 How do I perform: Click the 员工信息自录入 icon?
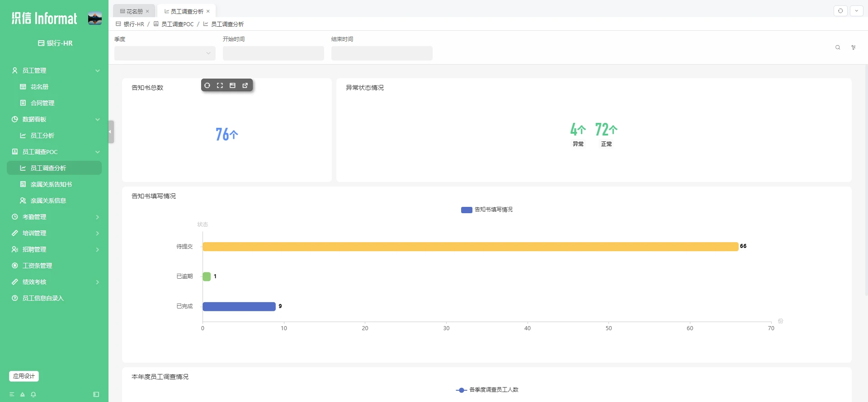(x=14, y=298)
